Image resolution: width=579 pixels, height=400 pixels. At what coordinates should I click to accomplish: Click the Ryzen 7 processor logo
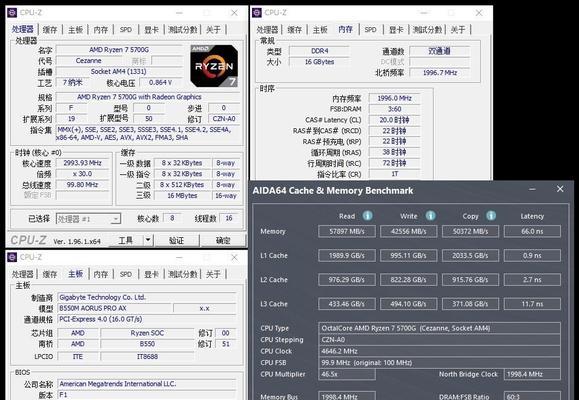tap(214, 66)
